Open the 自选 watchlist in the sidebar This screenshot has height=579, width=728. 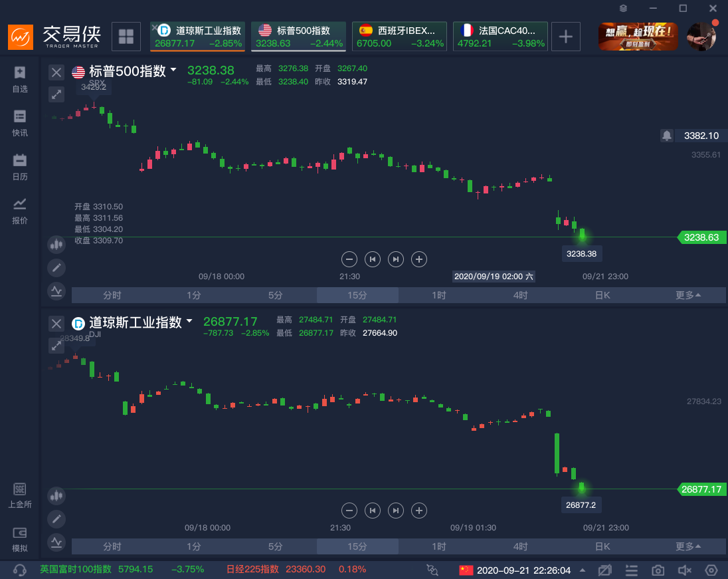tap(20, 78)
